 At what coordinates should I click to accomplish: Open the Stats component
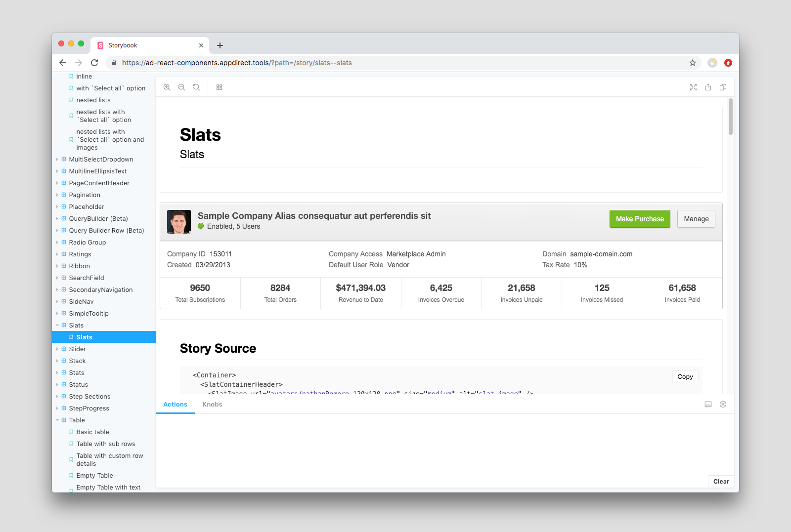coord(77,372)
